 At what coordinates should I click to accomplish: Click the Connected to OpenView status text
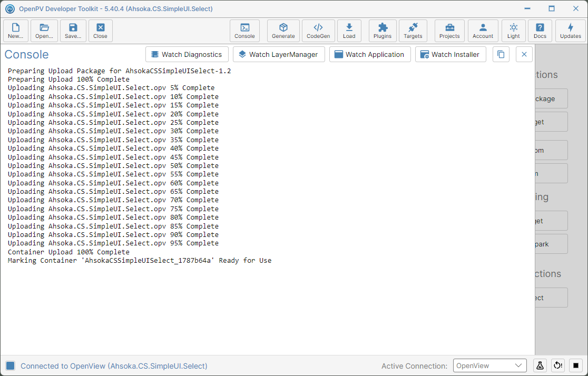(114, 366)
